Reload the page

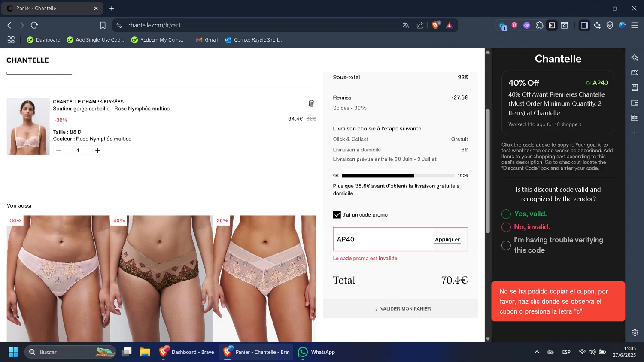point(34,25)
